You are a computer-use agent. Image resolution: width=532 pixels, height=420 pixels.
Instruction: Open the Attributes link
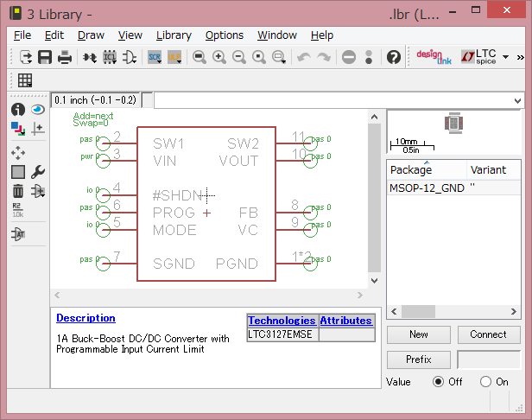pyautogui.click(x=346, y=321)
